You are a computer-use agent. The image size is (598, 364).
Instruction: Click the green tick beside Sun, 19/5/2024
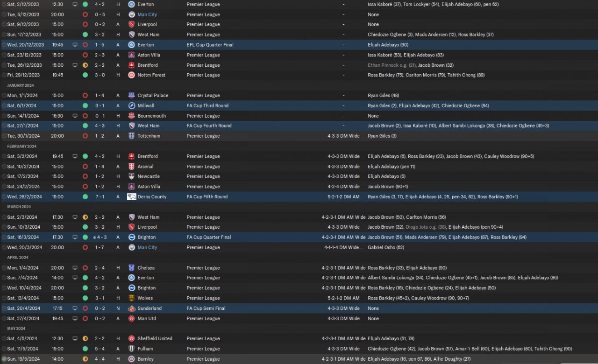(4, 359)
